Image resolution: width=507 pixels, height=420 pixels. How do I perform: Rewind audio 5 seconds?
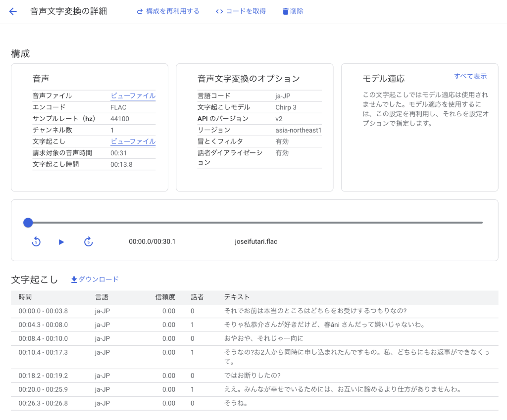(36, 241)
